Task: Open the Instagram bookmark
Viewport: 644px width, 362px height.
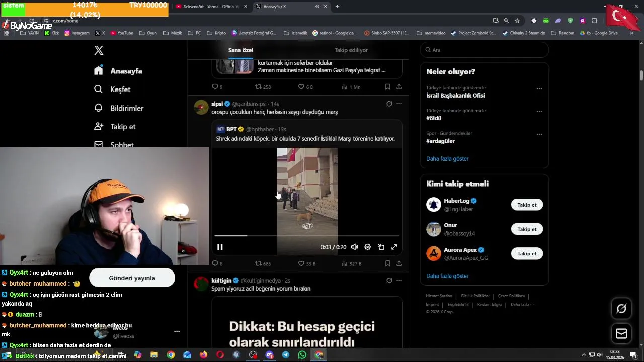Action: (77, 33)
